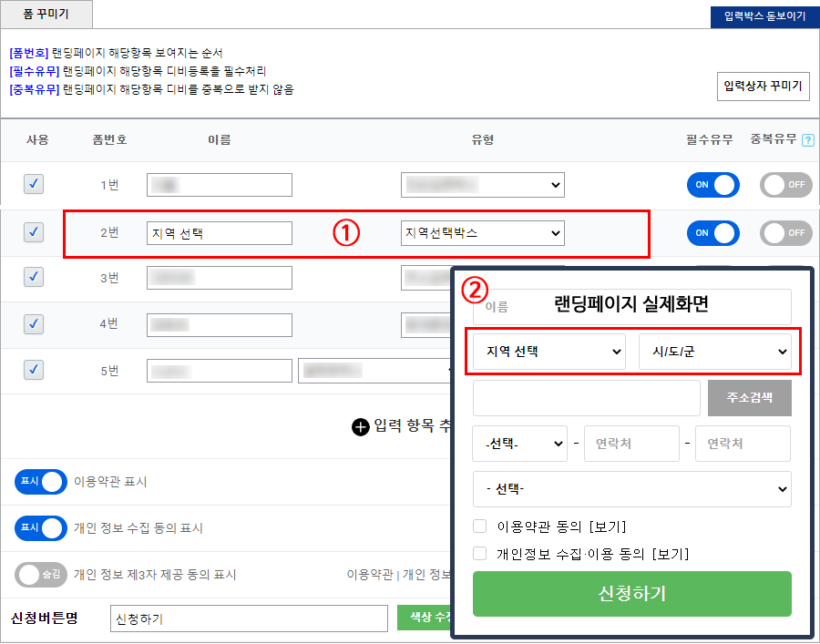Toggle 이용약관 표시 switch off

(41, 482)
